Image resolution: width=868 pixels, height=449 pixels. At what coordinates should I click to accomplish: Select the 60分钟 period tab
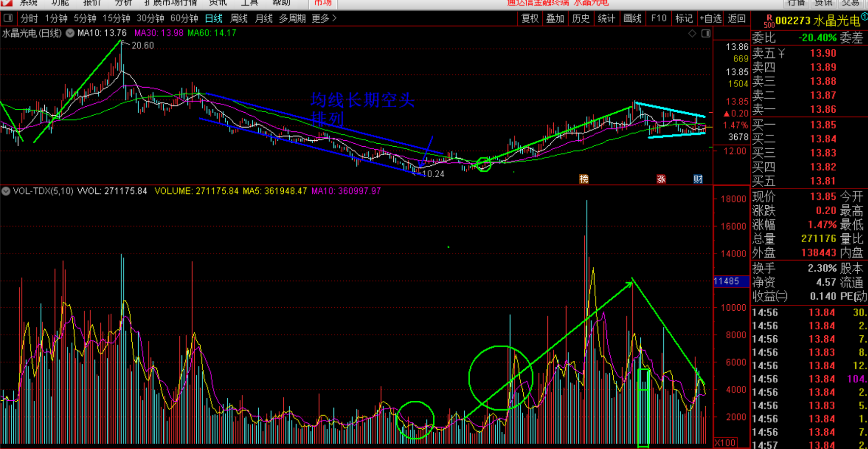point(184,19)
